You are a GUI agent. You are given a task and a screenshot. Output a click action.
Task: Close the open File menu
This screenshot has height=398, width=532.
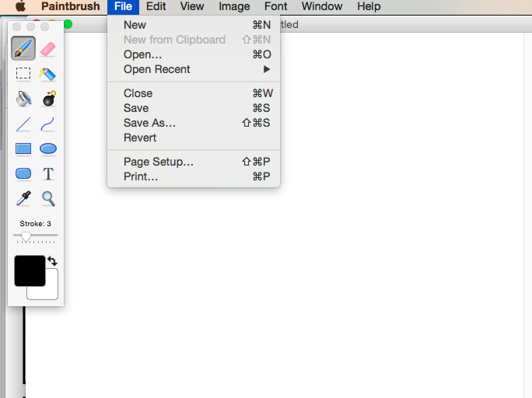pyautogui.click(x=123, y=6)
